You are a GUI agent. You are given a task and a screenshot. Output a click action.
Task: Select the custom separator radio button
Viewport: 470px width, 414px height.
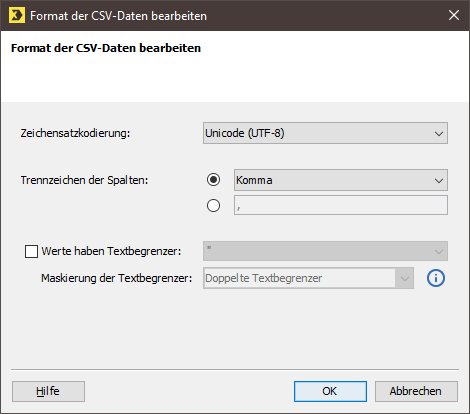(x=213, y=205)
